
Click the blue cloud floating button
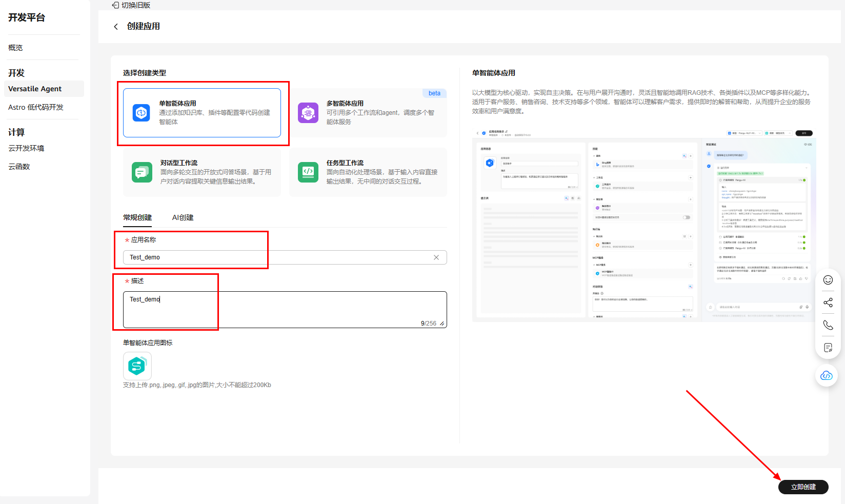[x=827, y=376]
